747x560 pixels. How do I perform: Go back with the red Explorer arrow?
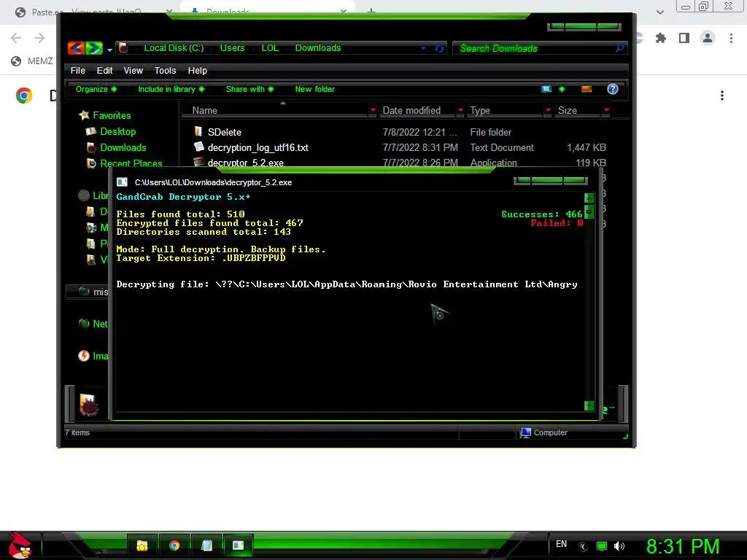(76, 48)
